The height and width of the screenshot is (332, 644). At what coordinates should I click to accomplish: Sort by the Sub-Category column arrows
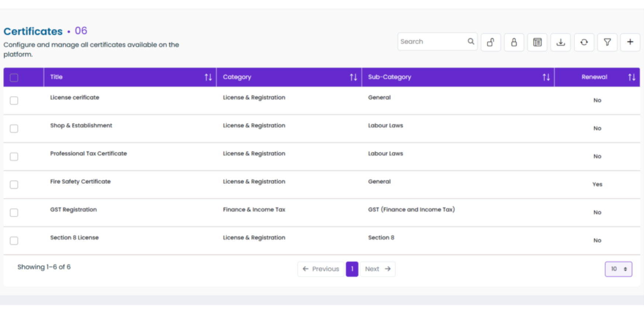click(x=546, y=77)
